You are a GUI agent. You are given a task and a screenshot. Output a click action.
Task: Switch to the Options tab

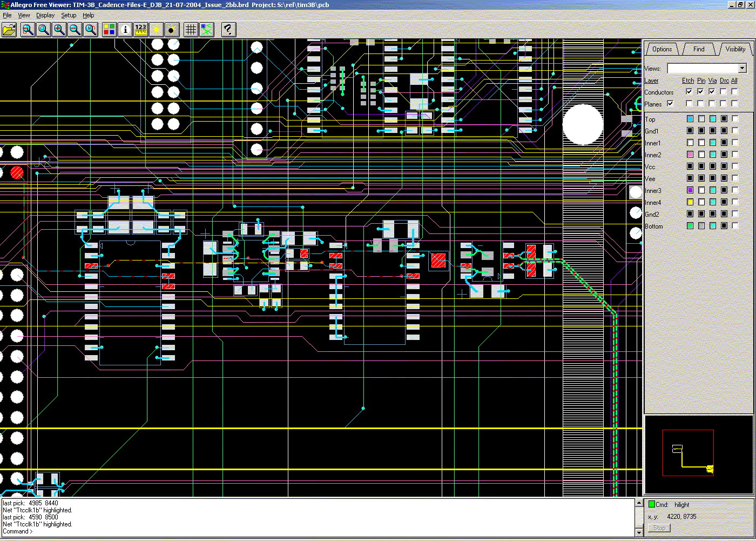pyautogui.click(x=662, y=49)
